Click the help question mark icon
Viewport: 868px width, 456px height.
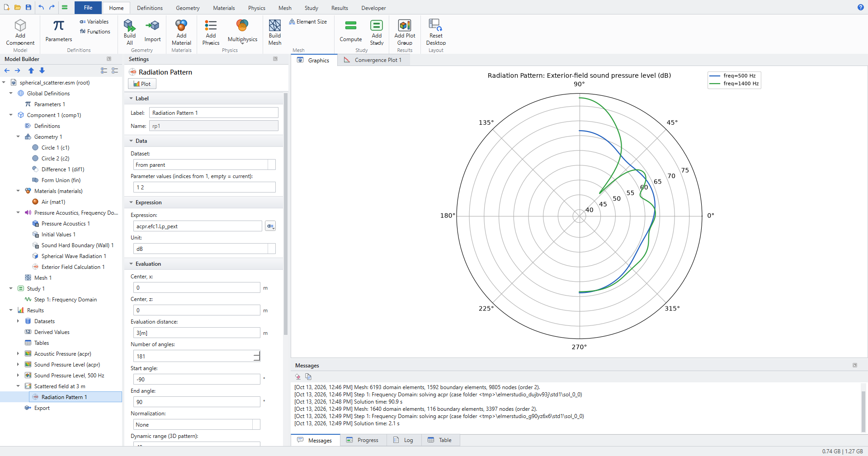coord(860,7)
